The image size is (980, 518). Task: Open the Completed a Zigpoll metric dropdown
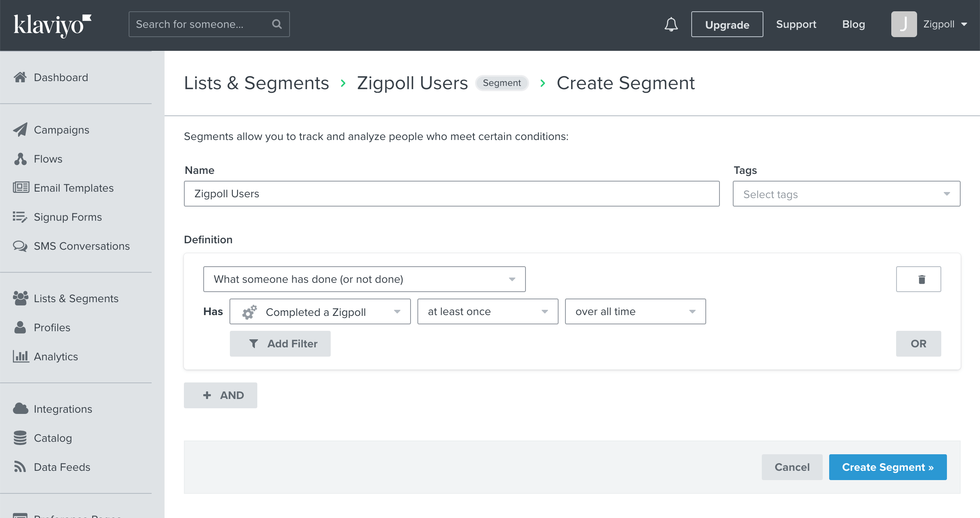320,311
